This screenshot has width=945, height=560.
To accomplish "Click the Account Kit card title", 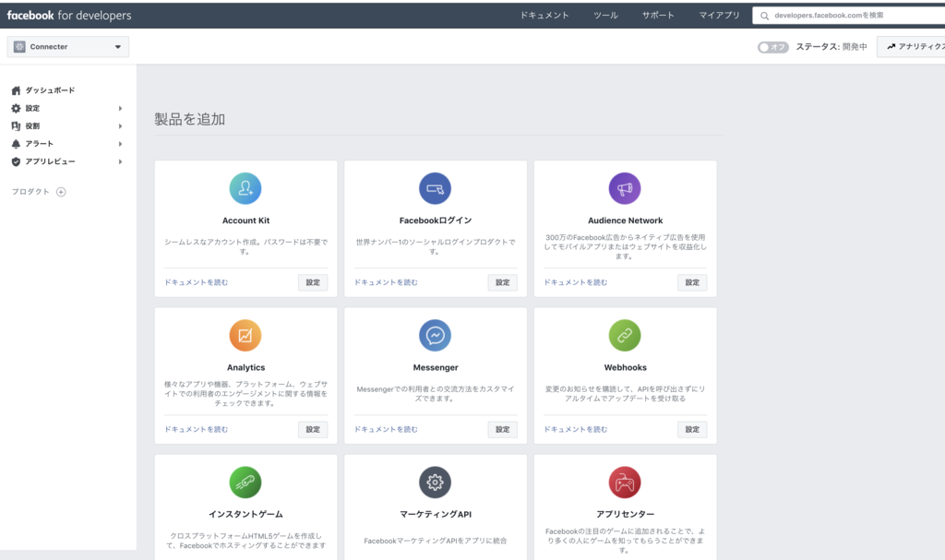I will (245, 220).
